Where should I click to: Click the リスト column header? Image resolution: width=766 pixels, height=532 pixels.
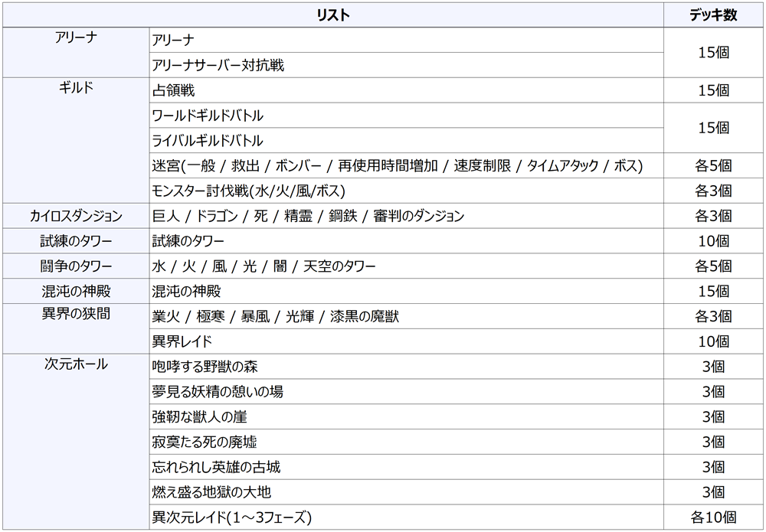[x=332, y=15]
